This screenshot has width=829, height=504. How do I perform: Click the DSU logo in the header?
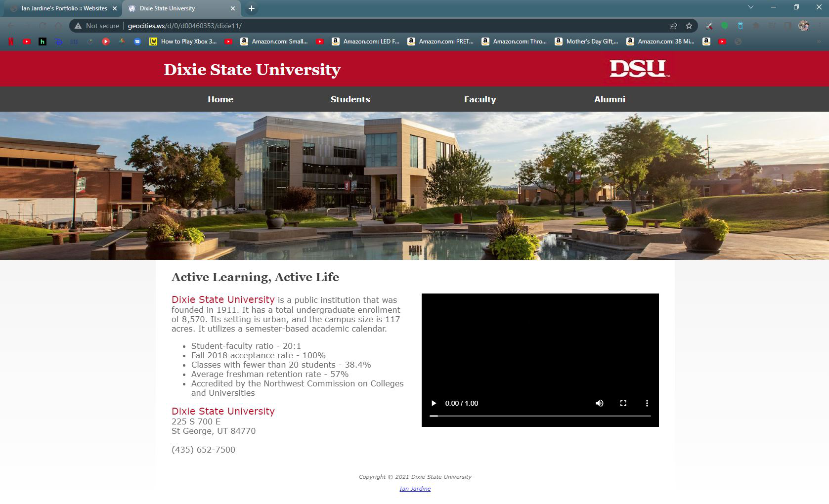coord(640,69)
